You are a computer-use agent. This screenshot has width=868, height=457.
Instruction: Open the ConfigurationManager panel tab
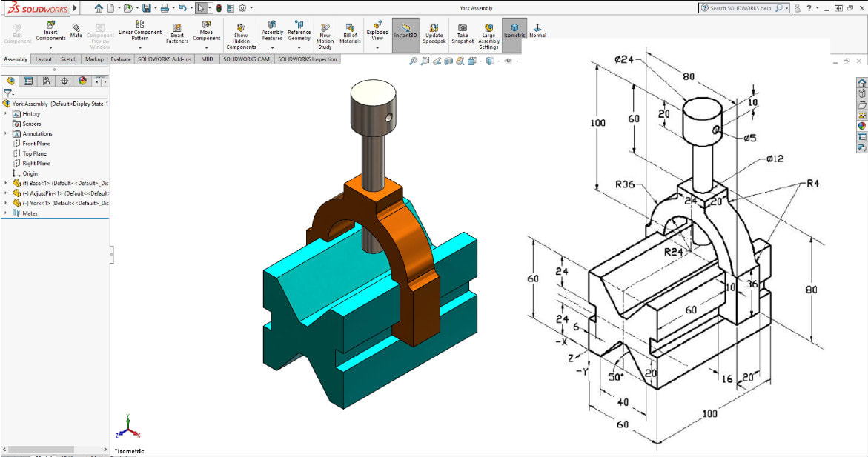(x=47, y=81)
